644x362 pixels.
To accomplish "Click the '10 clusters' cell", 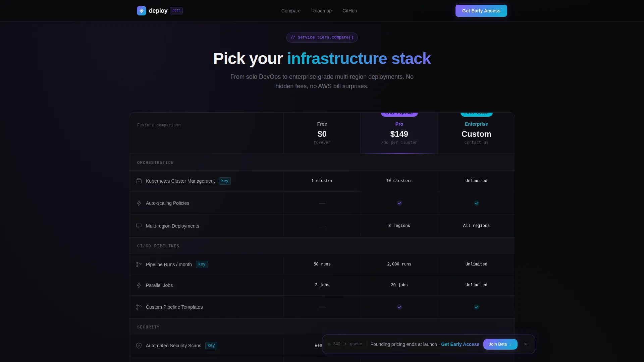I will [399, 181].
